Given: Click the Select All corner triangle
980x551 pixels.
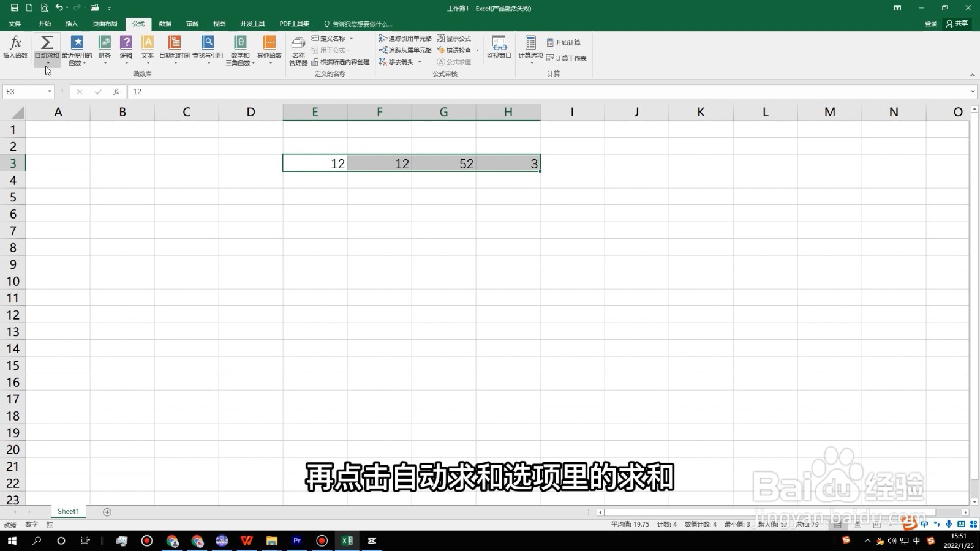Looking at the screenshot, I should [x=18, y=113].
